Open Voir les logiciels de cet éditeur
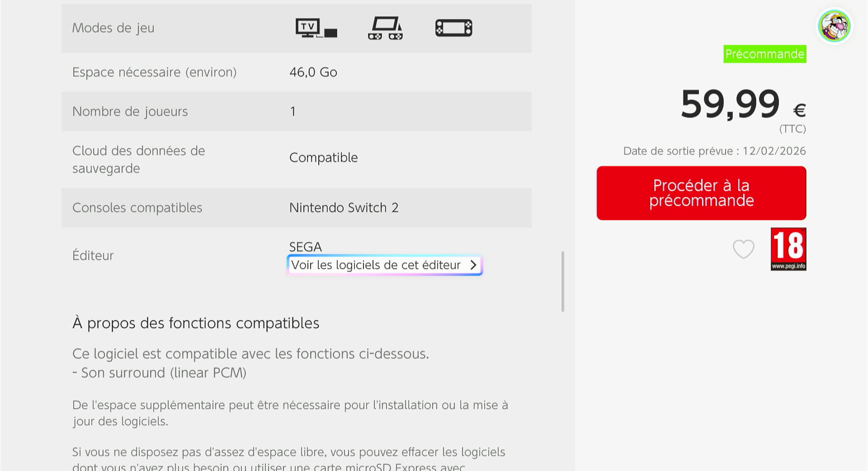Screen dimensions: 868x471 click(x=384, y=265)
